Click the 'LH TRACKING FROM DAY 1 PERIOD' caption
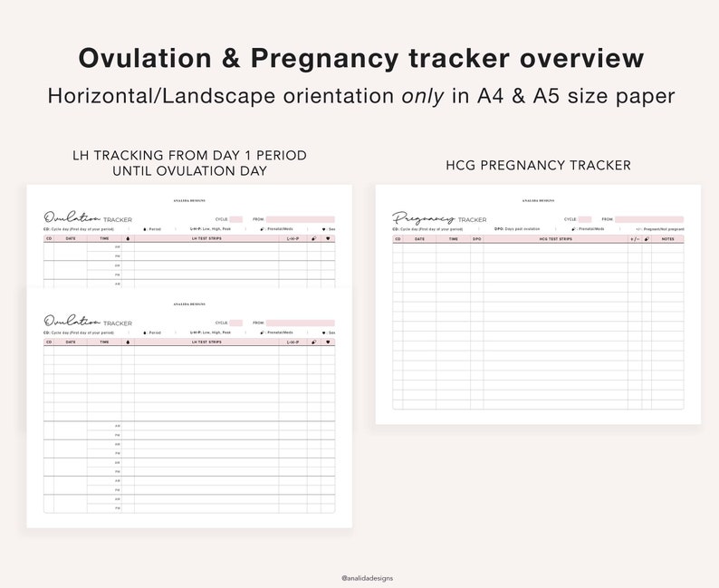This screenshot has width=719, height=588. click(x=190, y=156)
